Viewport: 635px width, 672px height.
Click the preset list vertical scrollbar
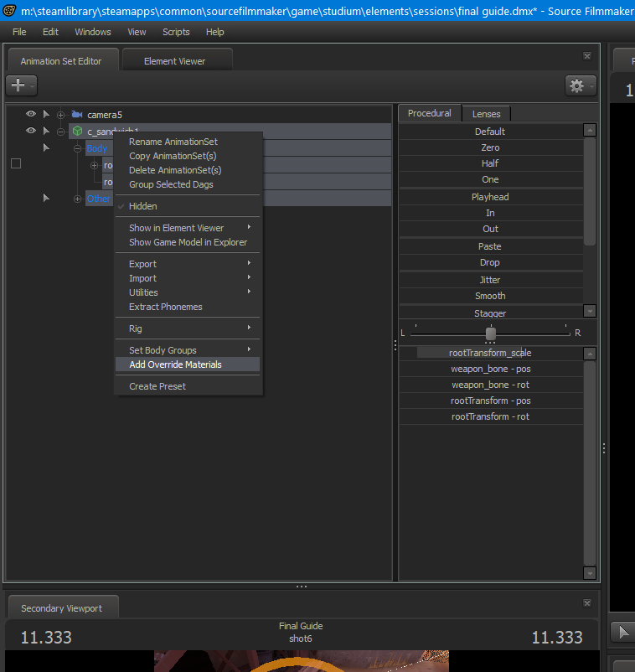pyautogui.click(x=590, y=191)
